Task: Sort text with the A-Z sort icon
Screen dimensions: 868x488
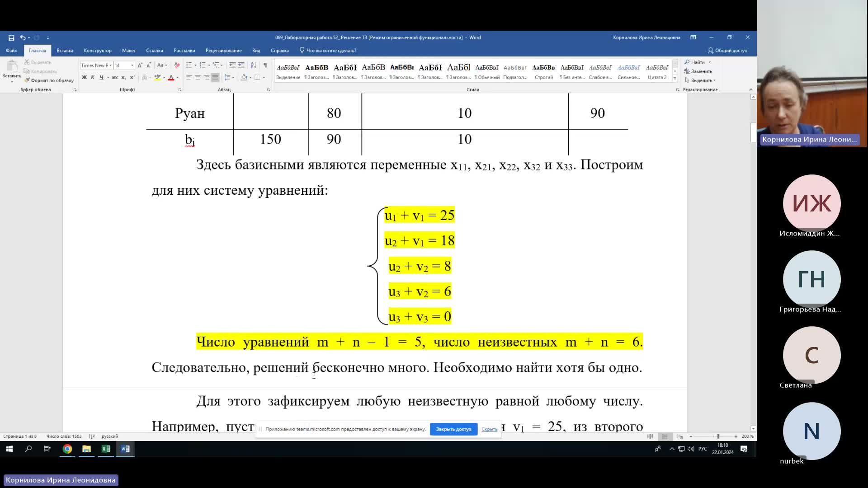Action: point(254,66)
